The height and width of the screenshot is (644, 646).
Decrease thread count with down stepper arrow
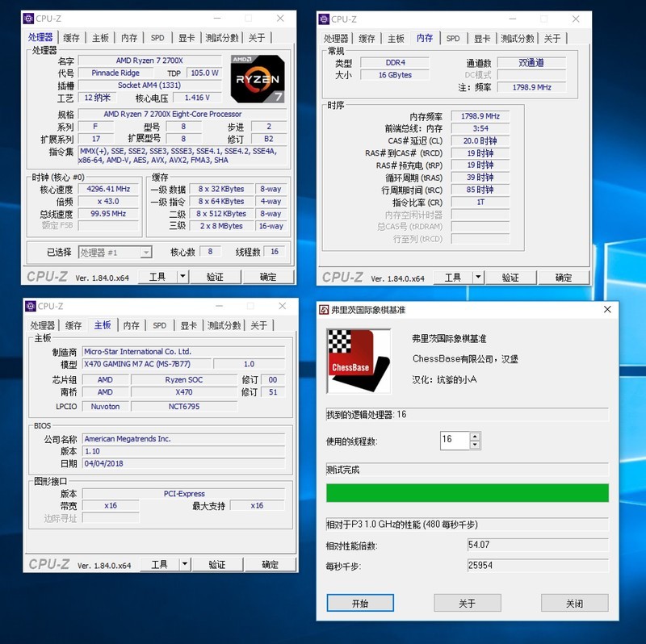click(x=475, y=445)
